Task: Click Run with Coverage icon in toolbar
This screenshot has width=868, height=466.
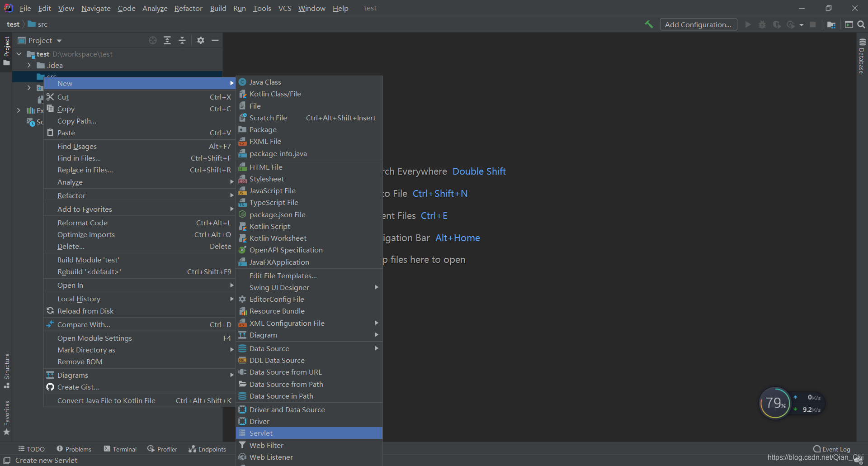Action: point(777,24)
